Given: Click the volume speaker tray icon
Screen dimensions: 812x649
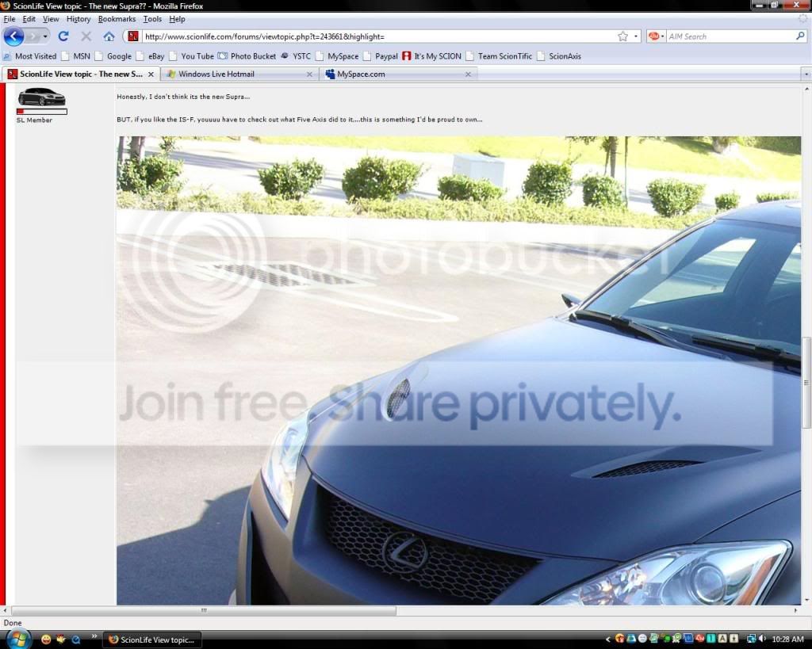Looking at the screenshot, I should [762, 639].
